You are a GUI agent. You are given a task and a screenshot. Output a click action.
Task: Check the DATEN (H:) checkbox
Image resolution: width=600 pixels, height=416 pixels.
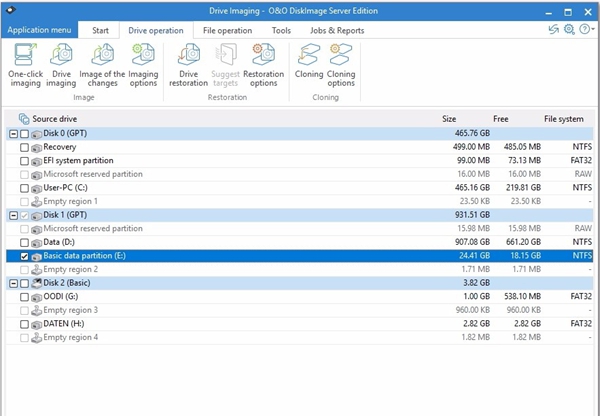point(24,324)
